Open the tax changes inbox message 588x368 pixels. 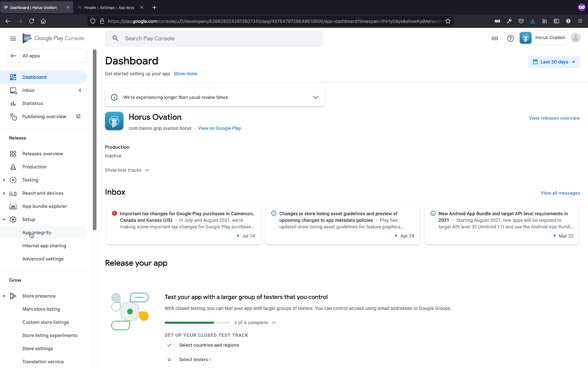(x=183, y=224)
